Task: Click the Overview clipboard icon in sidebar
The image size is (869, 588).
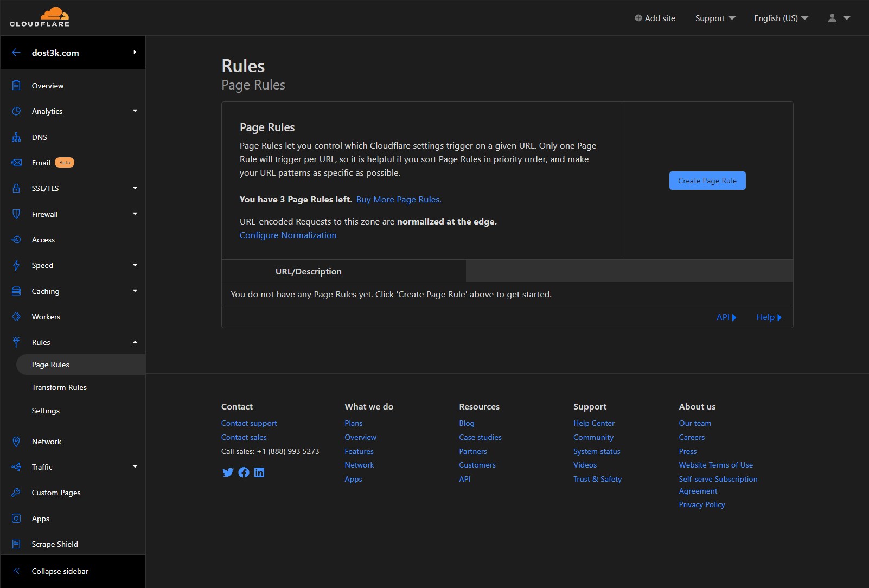Action: 16,86
